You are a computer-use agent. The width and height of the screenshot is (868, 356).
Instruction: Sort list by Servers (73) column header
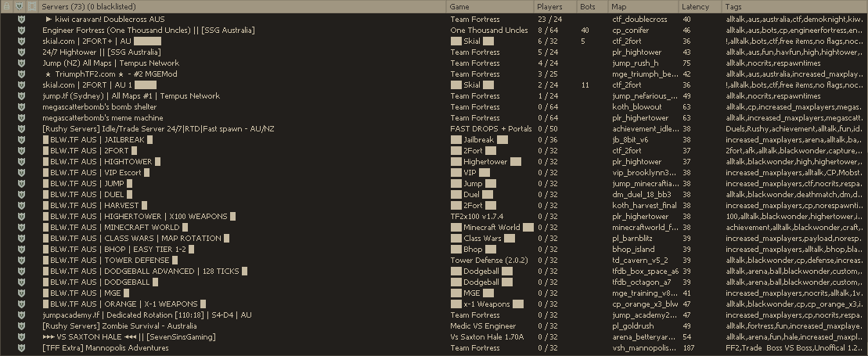pyautogui.click(x=242, y=6)
